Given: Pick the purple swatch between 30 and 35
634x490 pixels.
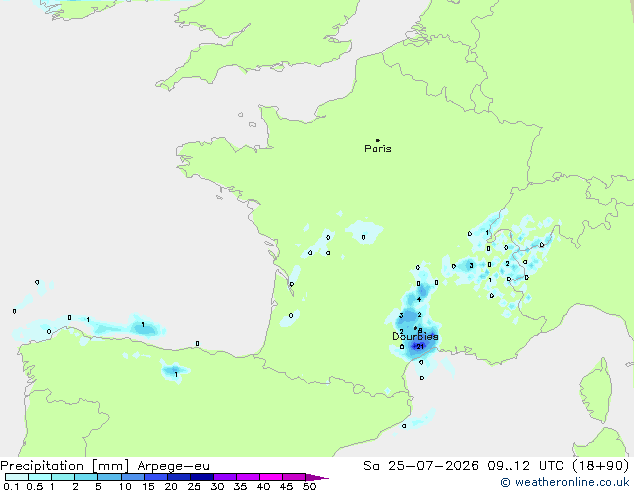Looking at the screenshot, I should tap(225, 477).
